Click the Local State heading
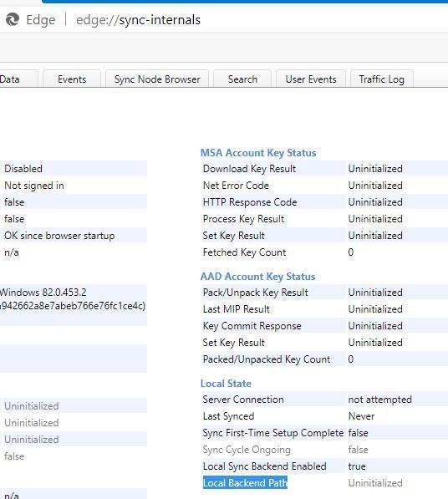The height and width of the screenshot is (499, 448). tap(226, 384)
